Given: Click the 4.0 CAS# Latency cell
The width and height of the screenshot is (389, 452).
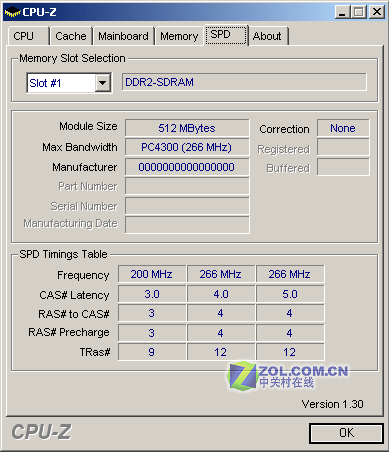Looking at the screenshot, I should coord(221,294).
